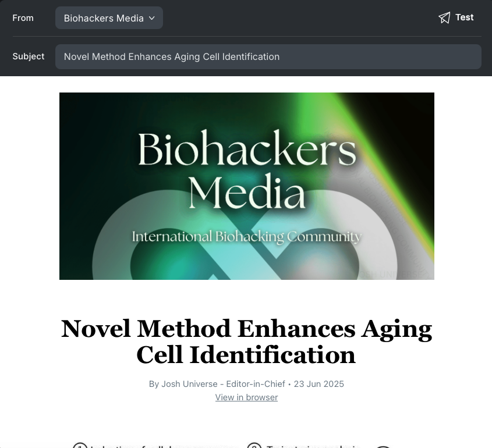Click the circled number 1 figure marker
The height and width of the screenshot is (448, 492).
click(x=80, y=446)
